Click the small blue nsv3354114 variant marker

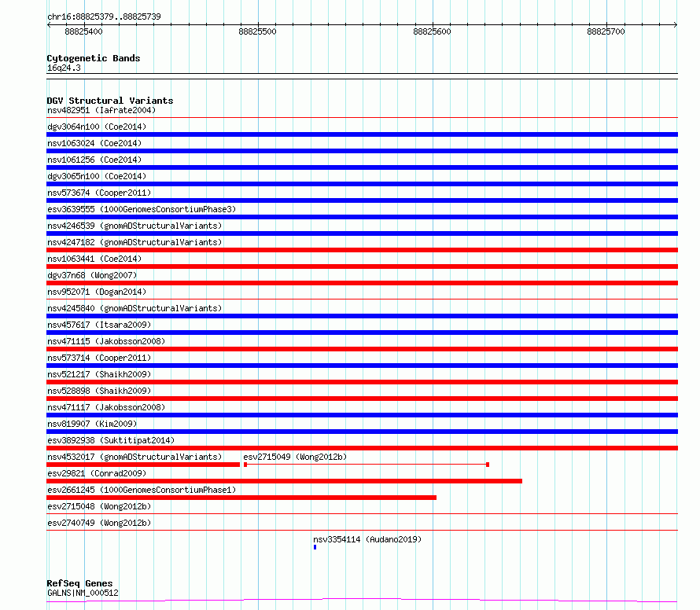point(315,547)
